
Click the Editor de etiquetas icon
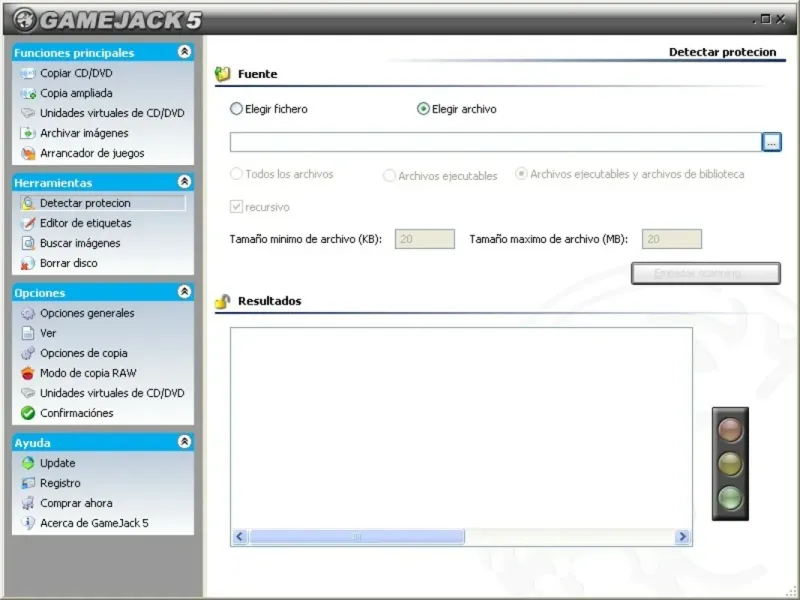click(28, 223)
